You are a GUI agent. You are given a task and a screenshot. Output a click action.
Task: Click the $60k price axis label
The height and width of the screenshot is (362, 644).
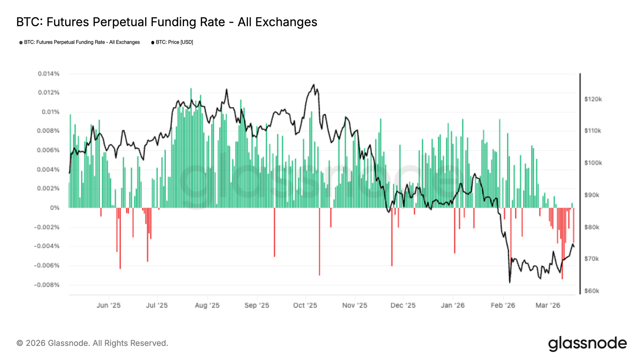coord(592,291)
